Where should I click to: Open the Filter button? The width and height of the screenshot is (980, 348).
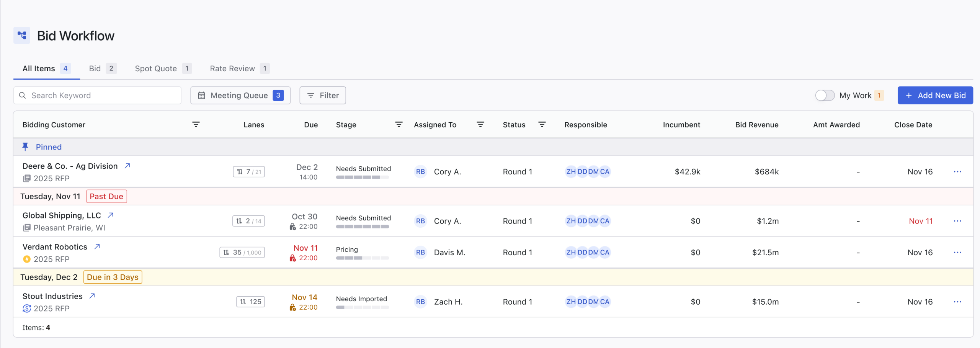(323, 95)
